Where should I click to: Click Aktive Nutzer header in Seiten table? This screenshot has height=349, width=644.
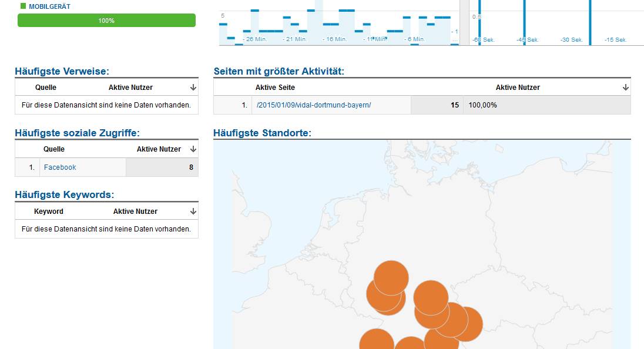coord(518,88)
